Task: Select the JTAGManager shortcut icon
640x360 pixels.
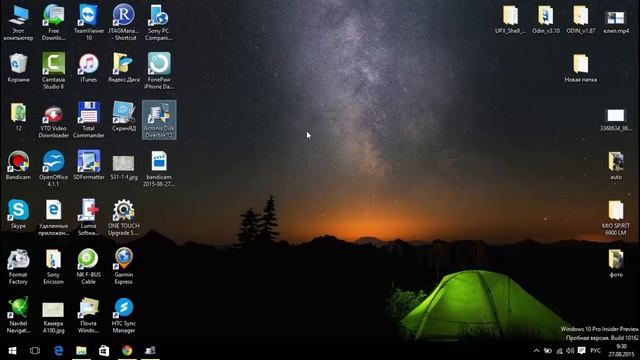Action: point(124,22)
